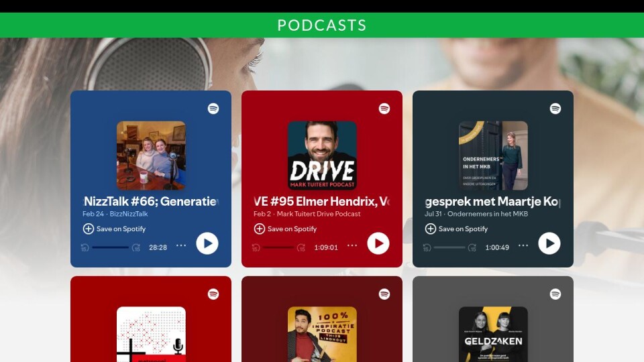Click Spotify logo on Geldzaken card
The height and width of the screenshot is (362, 644).
555,294
